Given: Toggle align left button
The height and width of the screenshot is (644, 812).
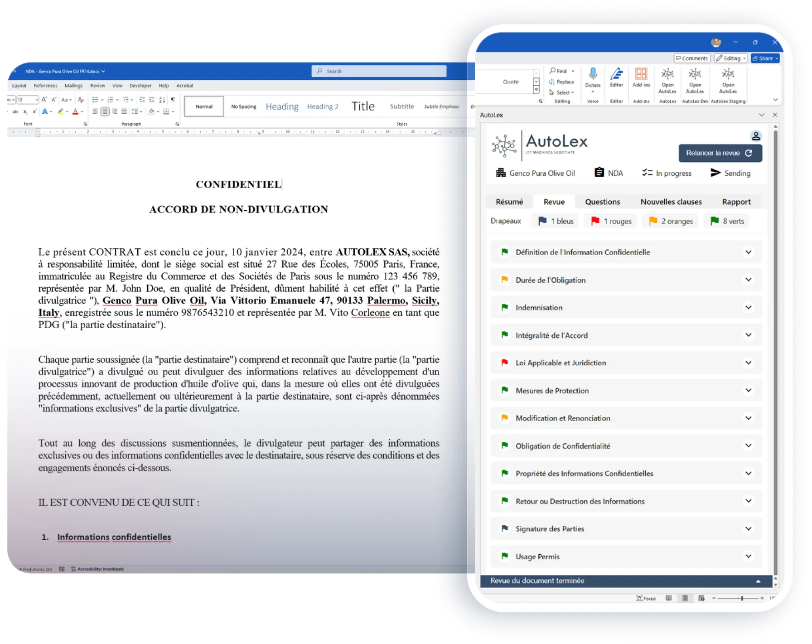Looking at the screenshot, I should coord(95,111).
